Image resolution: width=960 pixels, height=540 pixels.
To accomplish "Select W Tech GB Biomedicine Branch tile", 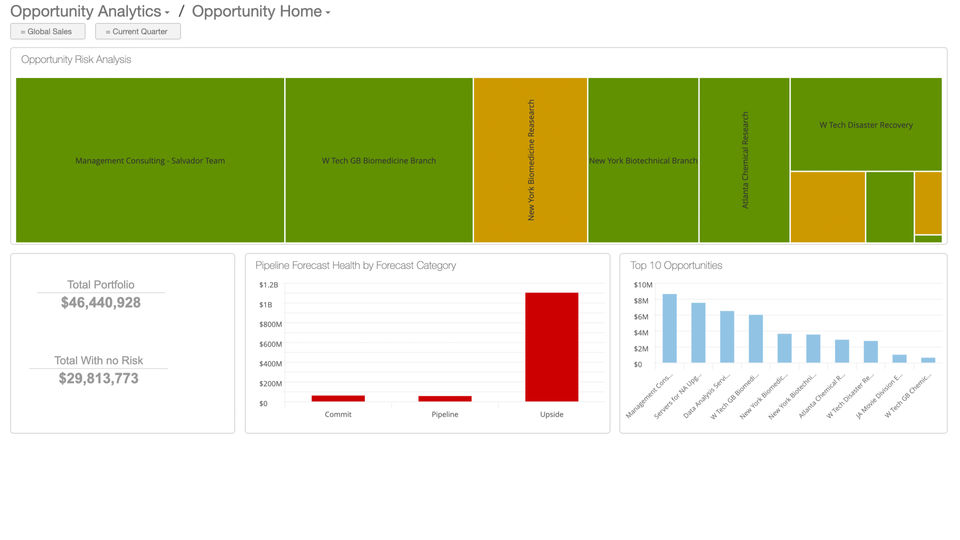I will click(379, 160).
